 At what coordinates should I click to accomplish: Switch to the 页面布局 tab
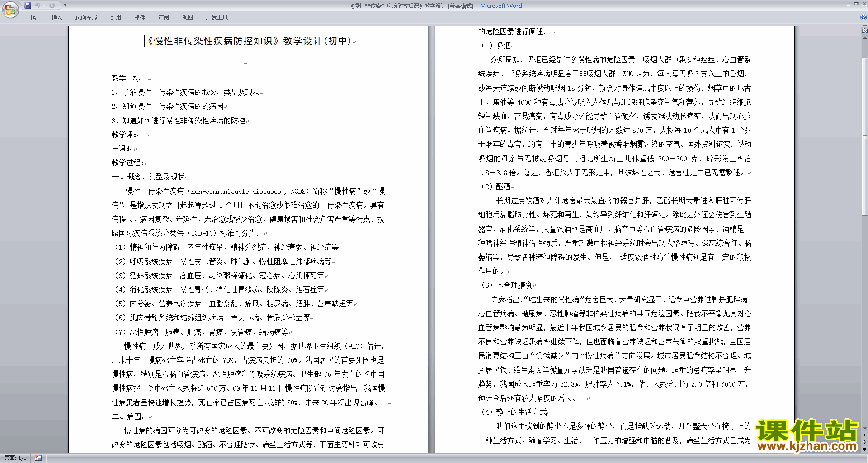pos(86,18)
